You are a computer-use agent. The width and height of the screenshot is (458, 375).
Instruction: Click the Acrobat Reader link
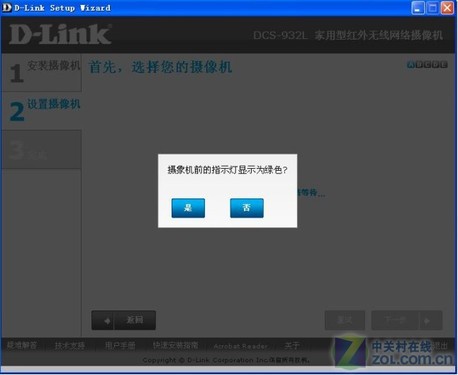(240, 346)
